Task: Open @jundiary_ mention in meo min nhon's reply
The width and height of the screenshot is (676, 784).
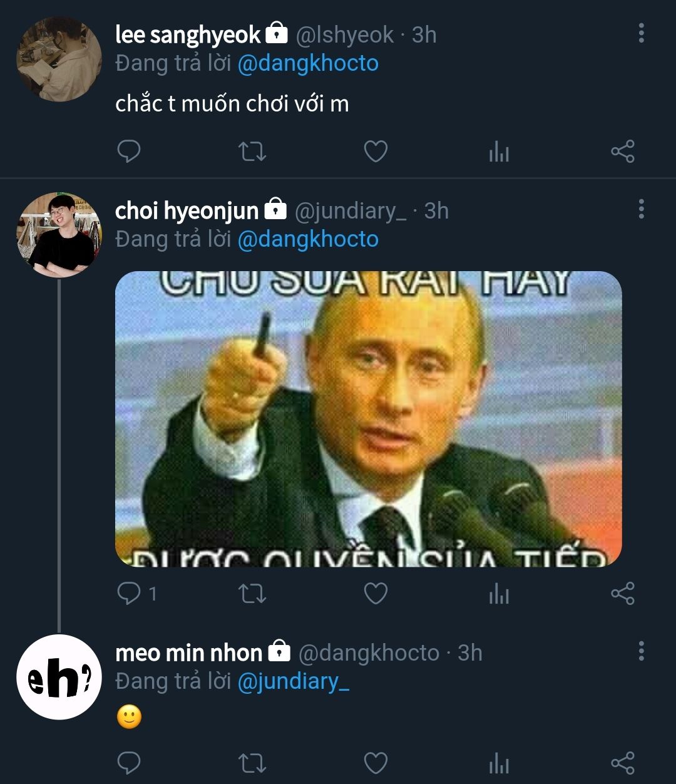Action: click(x=293, y=681)
